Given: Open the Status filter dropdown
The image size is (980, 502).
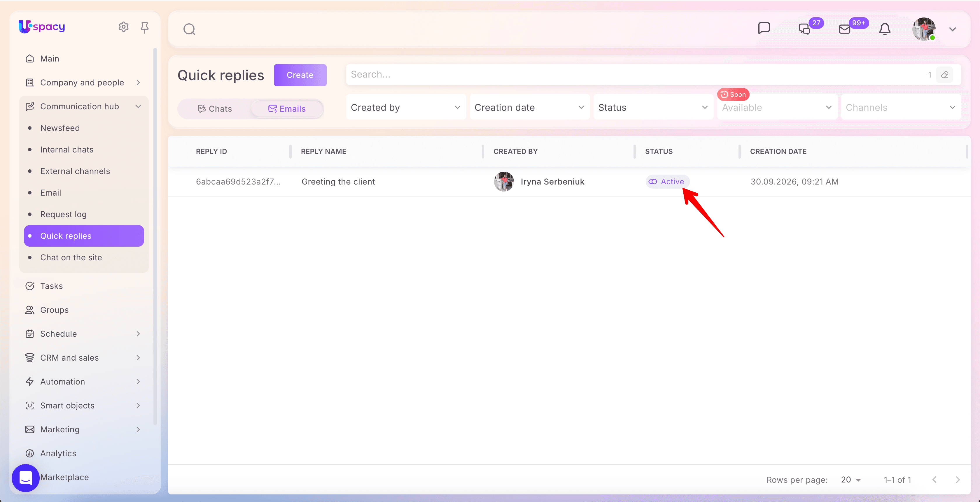Looking at the screenshot, I should point(653,108).
